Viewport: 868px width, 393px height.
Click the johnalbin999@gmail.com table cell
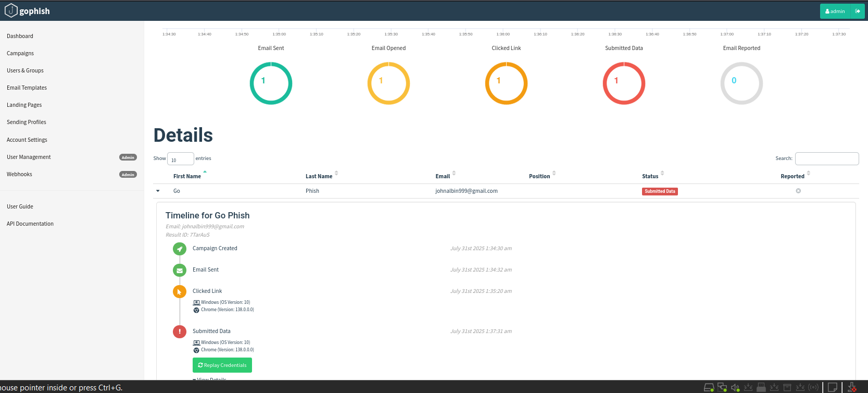pos(467,191)
